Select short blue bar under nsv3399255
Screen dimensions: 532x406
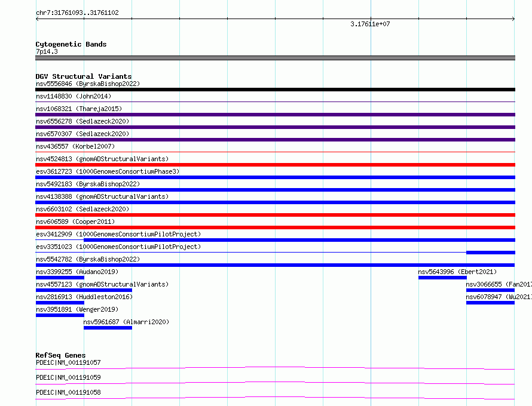[60, 278]
